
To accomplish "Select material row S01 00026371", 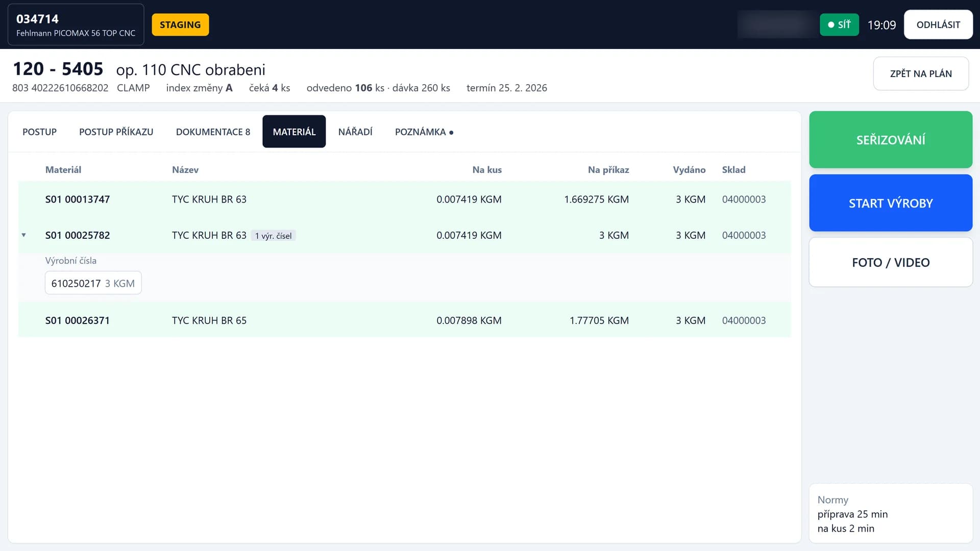I will [404, 320].
